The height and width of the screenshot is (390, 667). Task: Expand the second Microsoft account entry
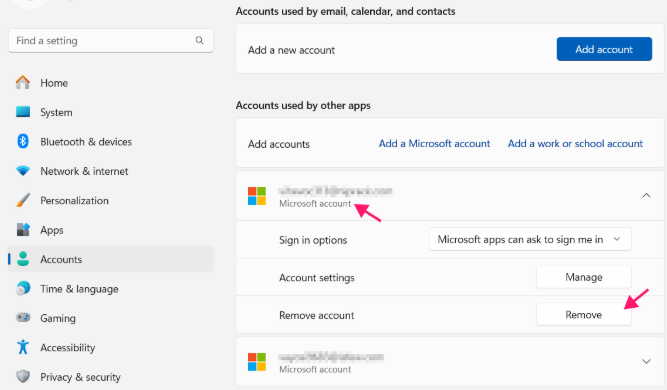(646, 362)
